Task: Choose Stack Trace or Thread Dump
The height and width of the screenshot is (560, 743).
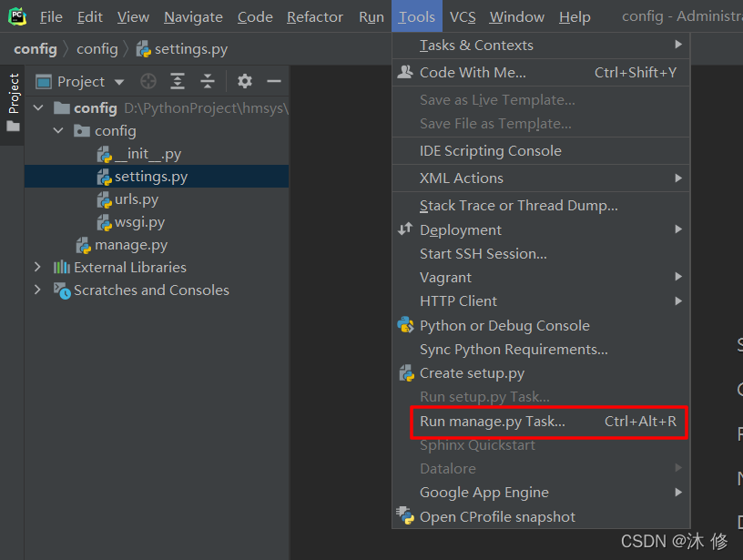Action: (541, 206)
